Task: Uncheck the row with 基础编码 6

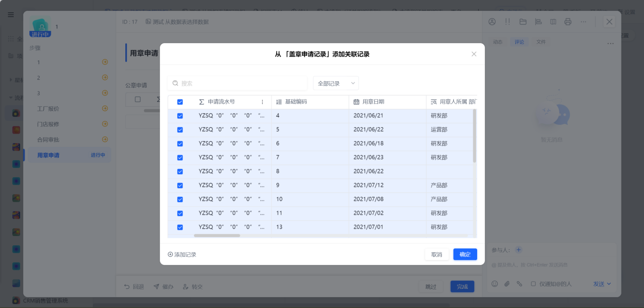Action: pyautogui.click(x=180, y=143)
